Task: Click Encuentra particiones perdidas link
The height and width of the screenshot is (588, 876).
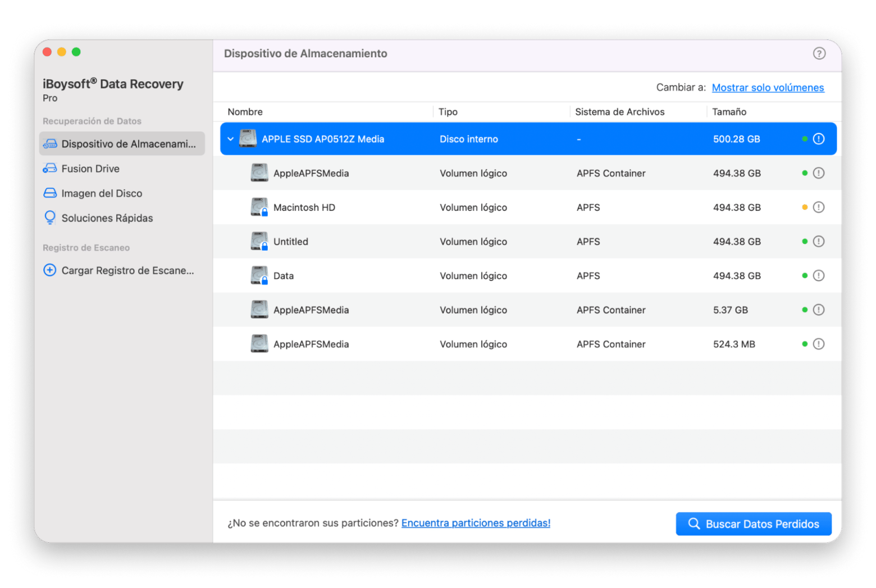Action: coord(476,523)
